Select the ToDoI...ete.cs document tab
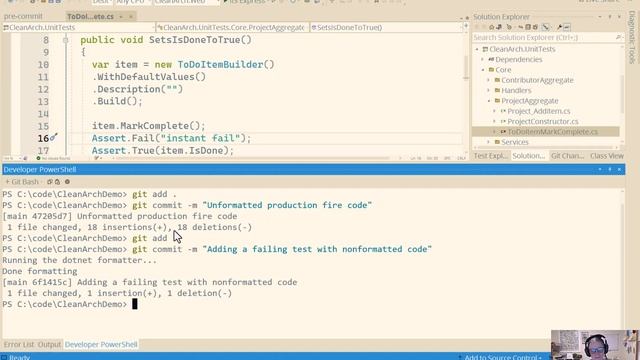The width and height of the screenshot is (640, 360). coord(90,17)
